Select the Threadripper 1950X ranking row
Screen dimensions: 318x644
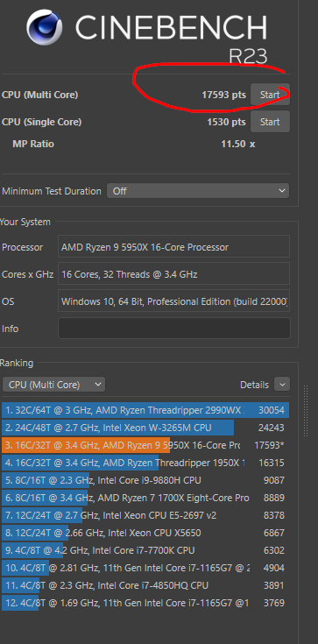click(145, 463)
